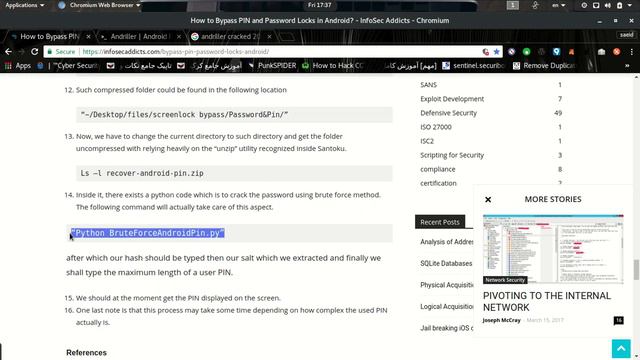This screenshot has height=360, width=640.
Task: Bookmark this page with the star icon
Action: [x=496, y=52]
